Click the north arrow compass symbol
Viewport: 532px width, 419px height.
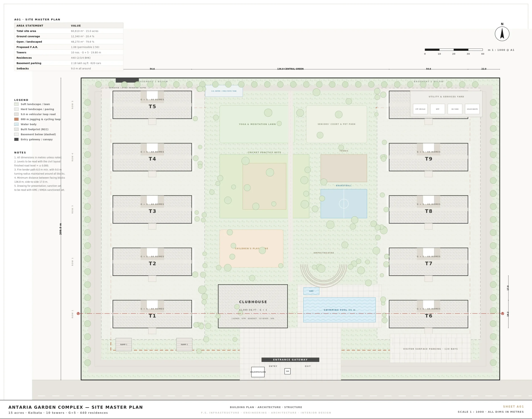point(502,34)
